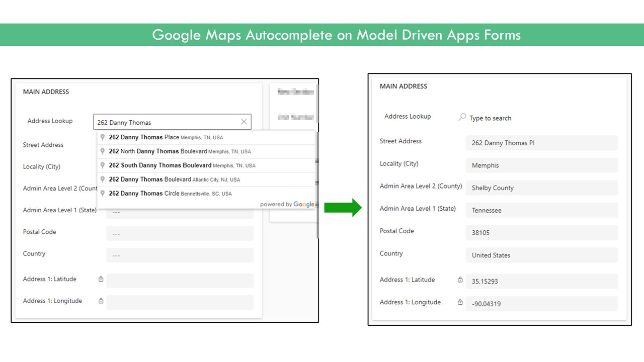
Task: Click Street Address field showing 262 Danny Thomas Pl
Action: tap(541, 143)
